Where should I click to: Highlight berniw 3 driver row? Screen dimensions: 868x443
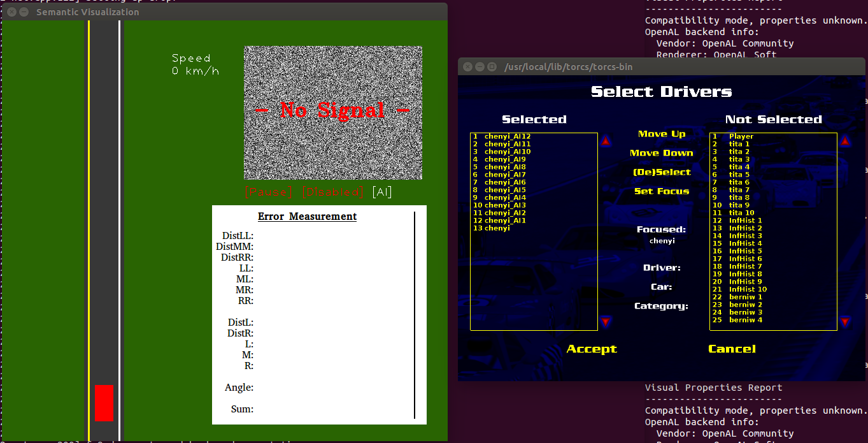pyautogui.click(x=773, y=312)
